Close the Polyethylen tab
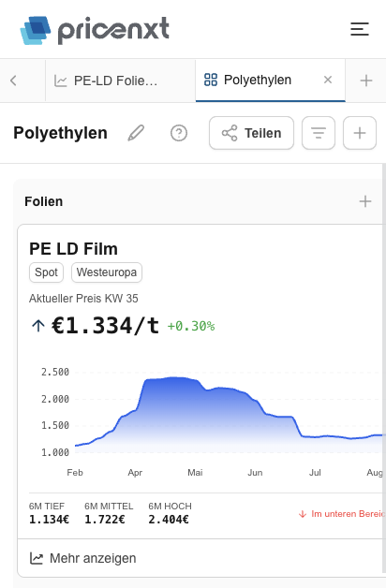Screen dimensions: 386x588 (x=328, y=80)
